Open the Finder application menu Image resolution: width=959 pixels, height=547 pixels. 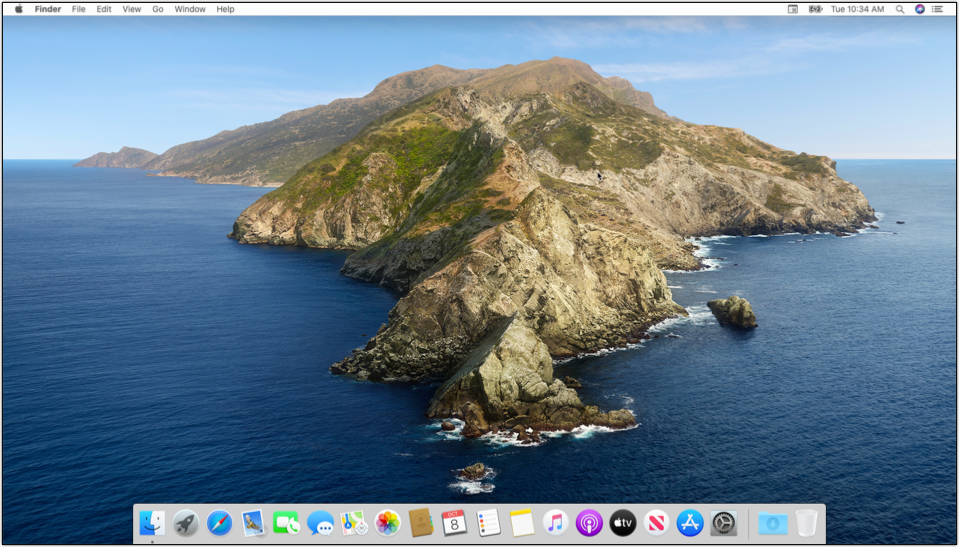coord(48,9)
